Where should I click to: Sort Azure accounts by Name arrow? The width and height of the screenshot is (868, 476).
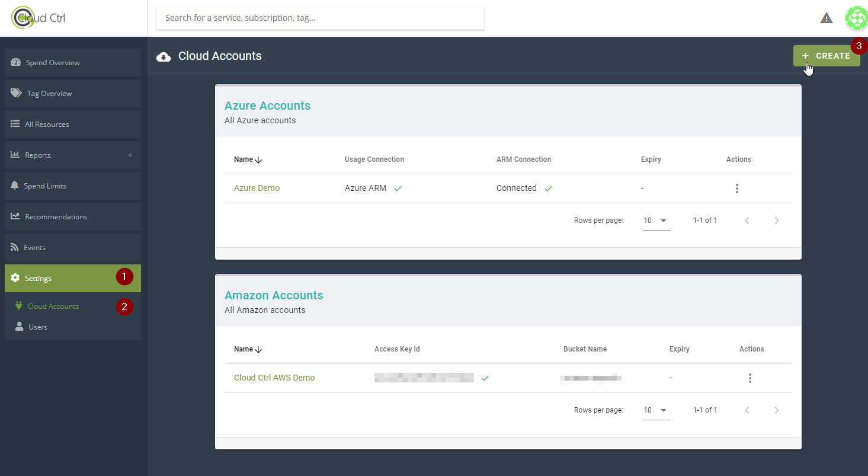point(258,160)
